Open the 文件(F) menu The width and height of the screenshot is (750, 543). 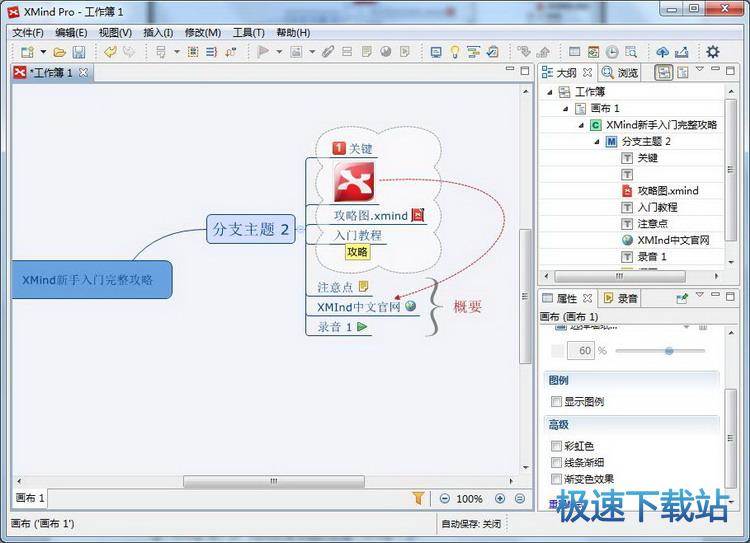(28, 33)
